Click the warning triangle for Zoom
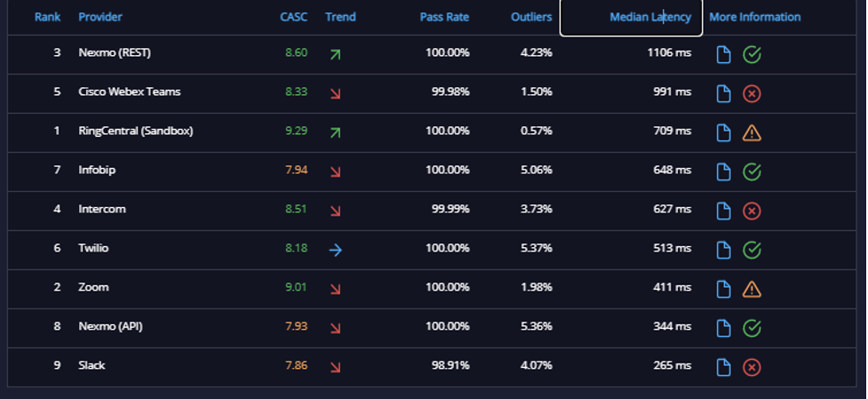This screenshot has width=868, height=399. pyautogui.click(x=752, y=289)
